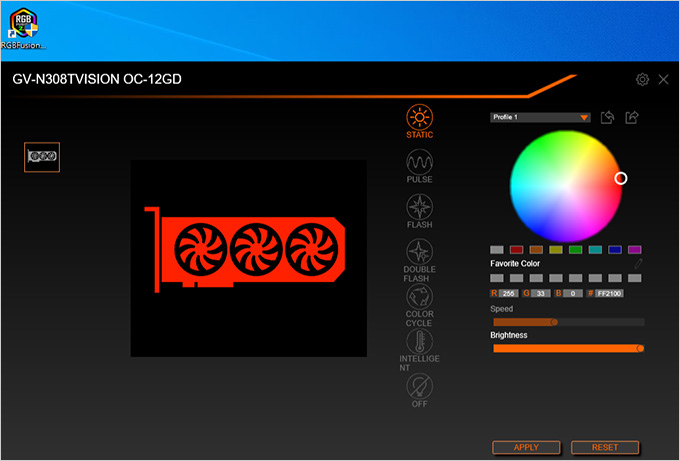Click the B value field

tap(573, 294)
